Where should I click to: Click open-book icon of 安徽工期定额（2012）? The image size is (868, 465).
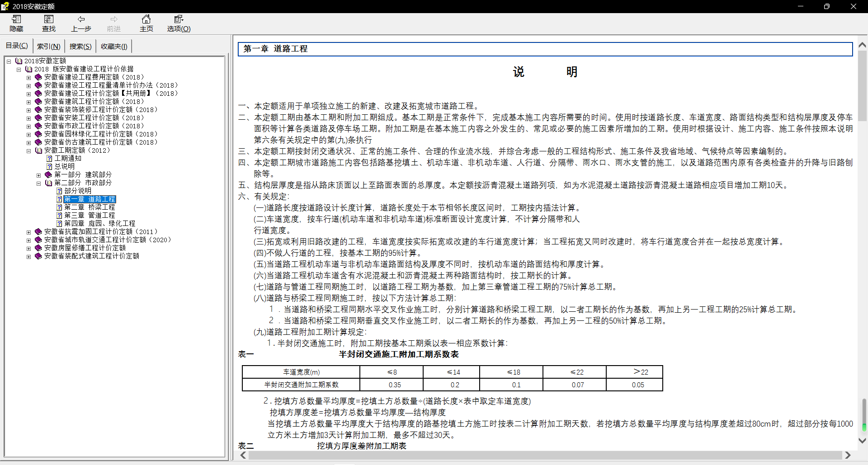click(38, 150)
